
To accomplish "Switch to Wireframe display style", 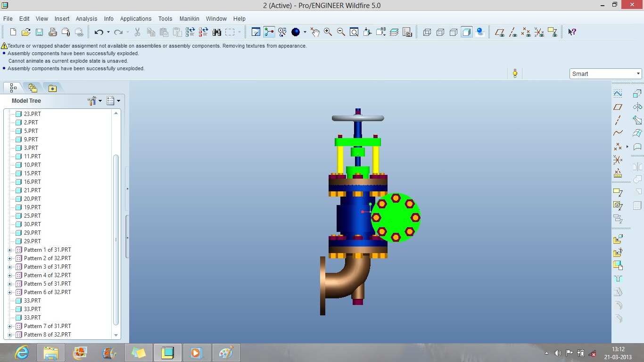I will (427, 32).
